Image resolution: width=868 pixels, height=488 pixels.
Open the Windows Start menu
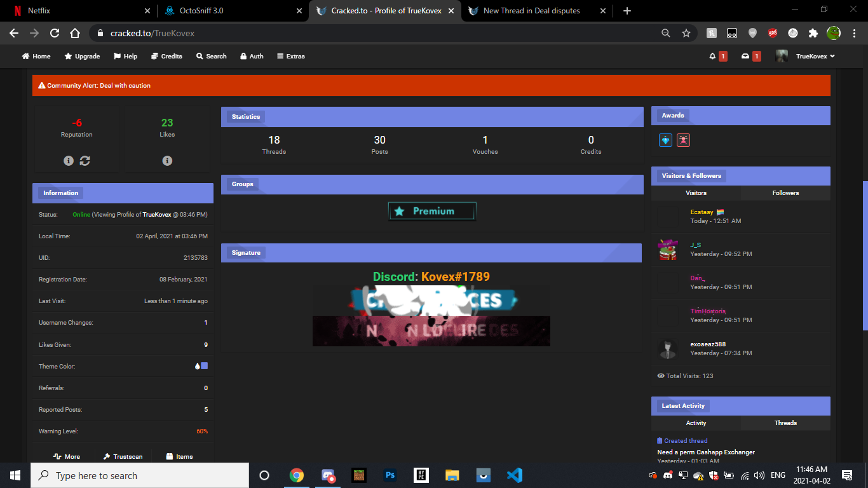click(15, 475)
